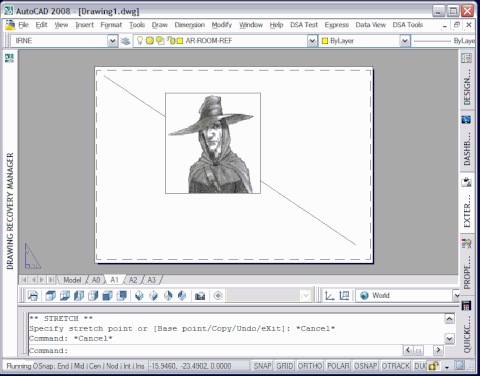
Task: Open the status bar menu arrow
Action: coord(447,367)
